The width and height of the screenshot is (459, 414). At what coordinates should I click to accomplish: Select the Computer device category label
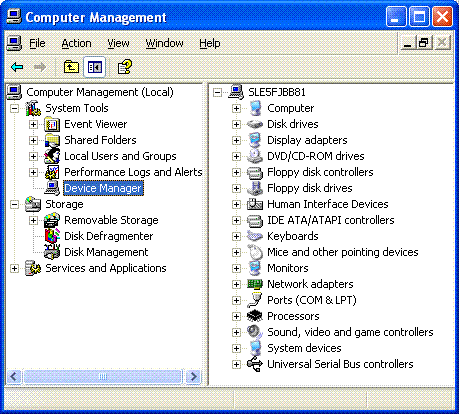(290, 108)
